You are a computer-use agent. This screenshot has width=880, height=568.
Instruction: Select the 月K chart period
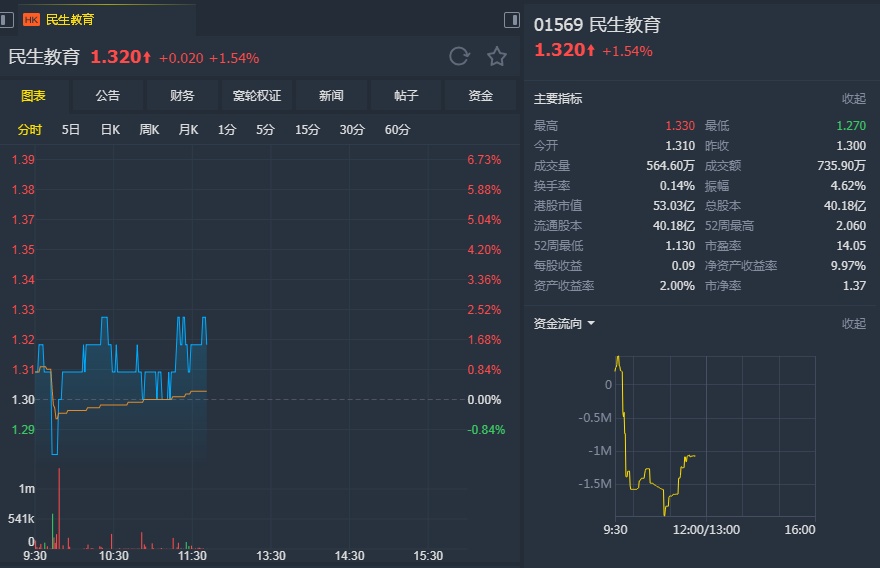click(x=188, y=129)
